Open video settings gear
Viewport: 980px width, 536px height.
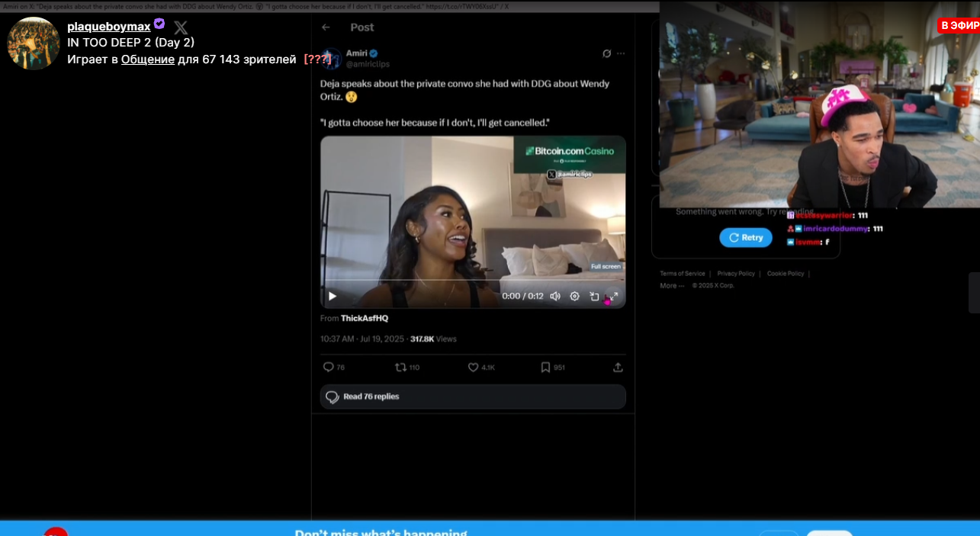(574, 296)
